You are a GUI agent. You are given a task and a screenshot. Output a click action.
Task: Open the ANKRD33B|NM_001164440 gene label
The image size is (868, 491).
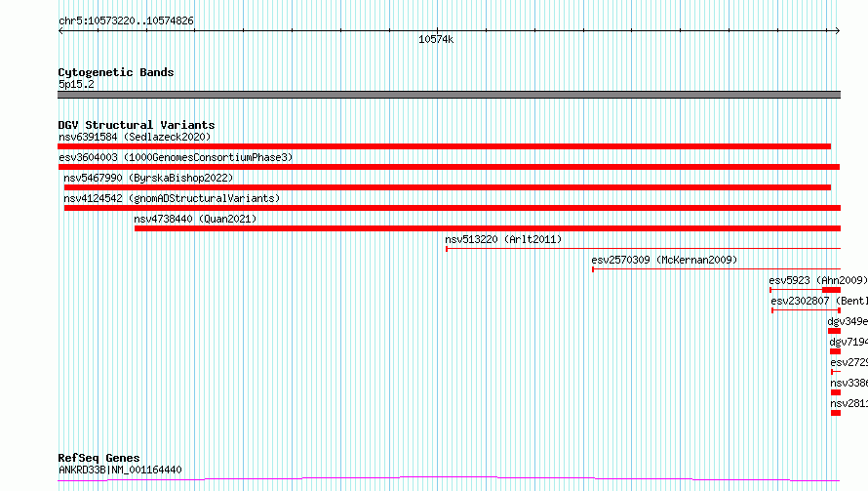click(x=120, y=470)
